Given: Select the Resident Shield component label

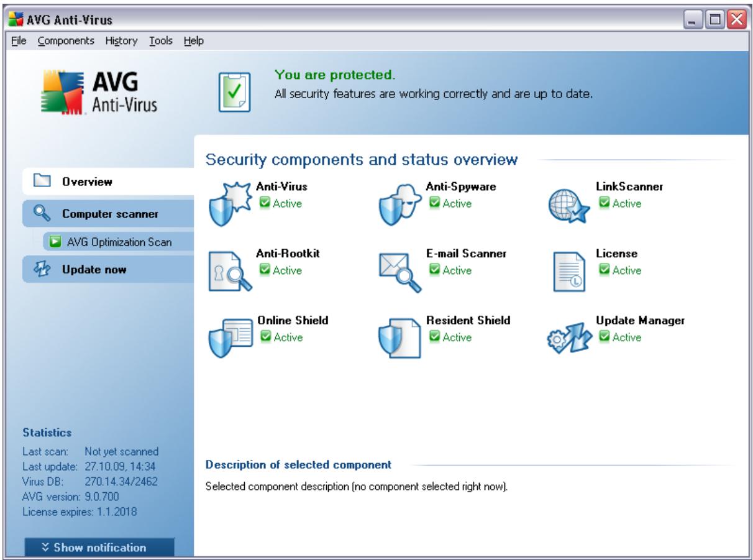Looking at the screenshot, I should point(468,321).
